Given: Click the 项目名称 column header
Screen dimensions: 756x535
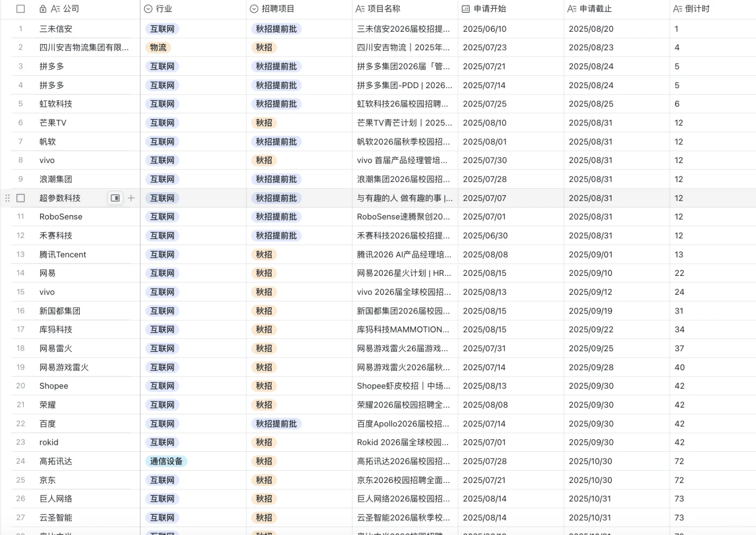Looking at the screenshot, I should pos(405,9).
